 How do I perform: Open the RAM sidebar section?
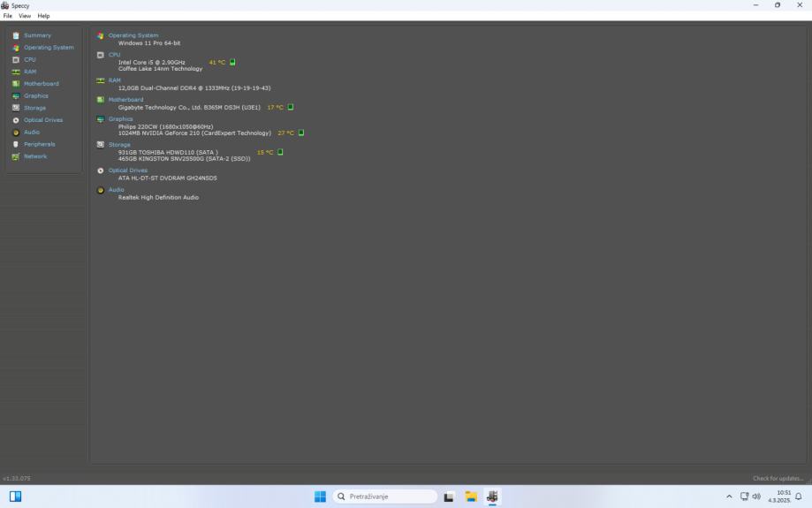point(30,72)
